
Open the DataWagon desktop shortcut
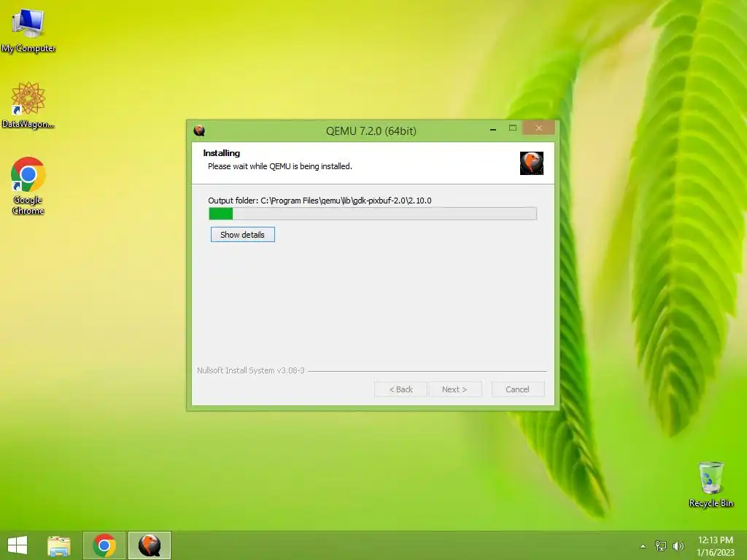[28, 105]
